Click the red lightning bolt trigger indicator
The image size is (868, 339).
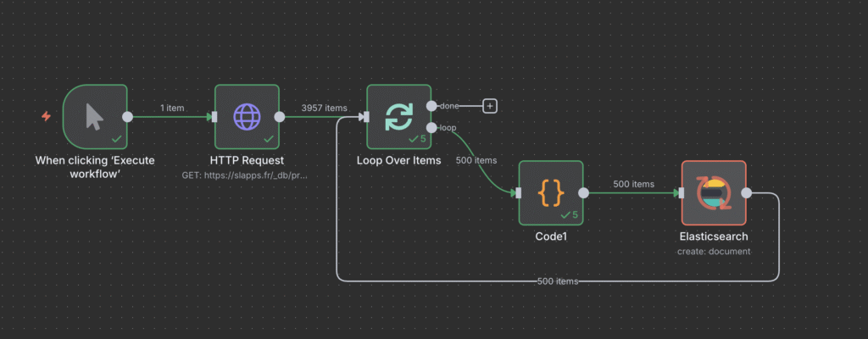[46, 116]
